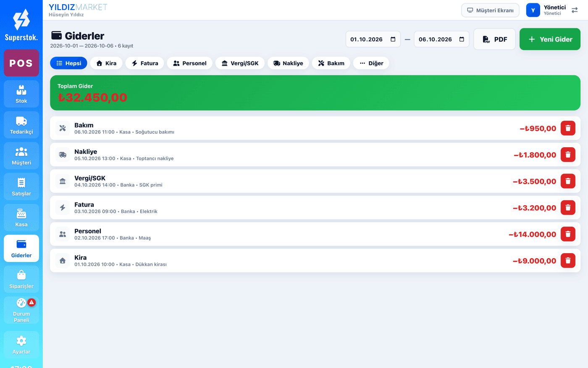Export expenses with the PDF button
The height and width of the screenshot is (368, 588).
[494, 39]
